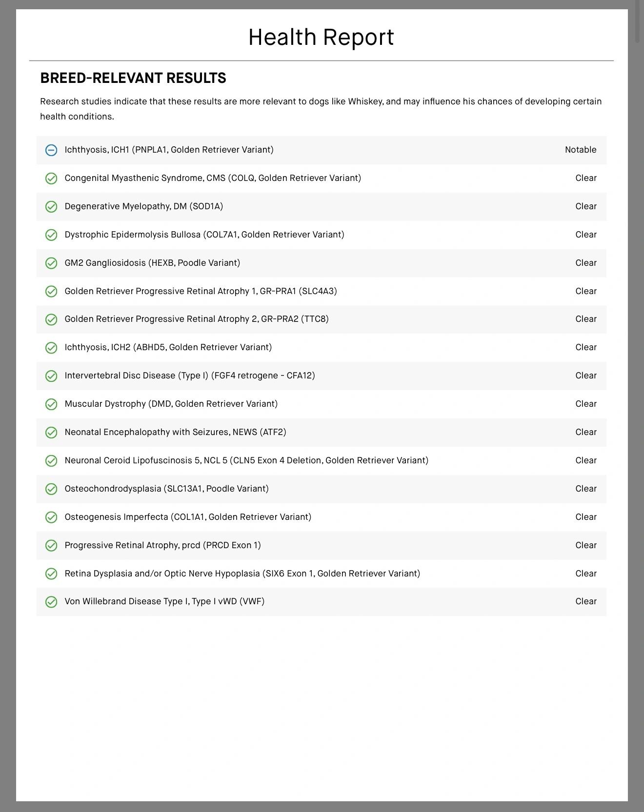
Task: Open the Ichthyosis ICH2 ABHD5 result
Action: [168, 347]
